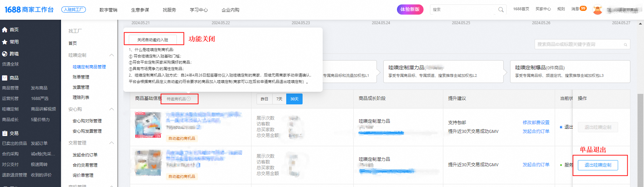644x187 pixels.
Task: Collapse the 交易管理 submenu group
Action: click(111, 143)
